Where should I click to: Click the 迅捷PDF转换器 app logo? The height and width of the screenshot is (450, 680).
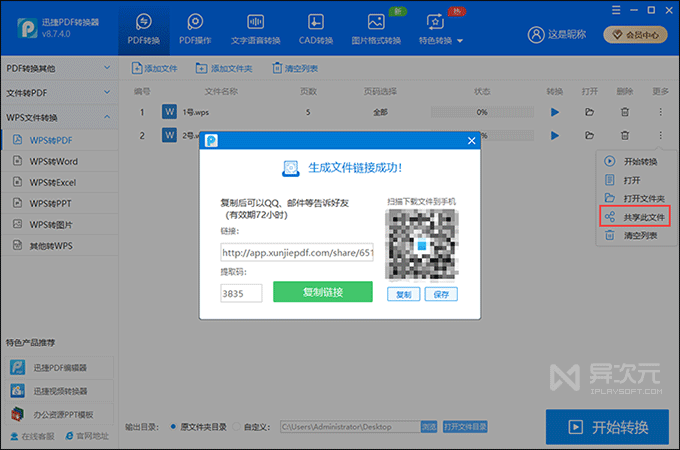point(27,28)
